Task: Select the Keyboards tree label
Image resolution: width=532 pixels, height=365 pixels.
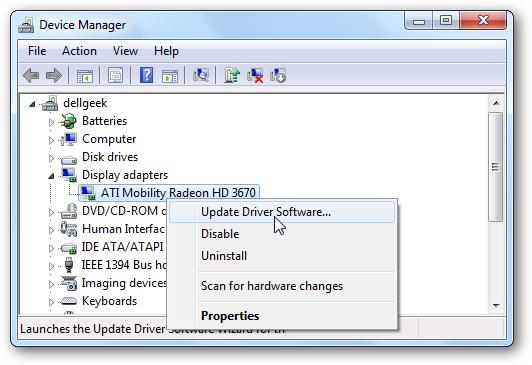Action: 110,301
